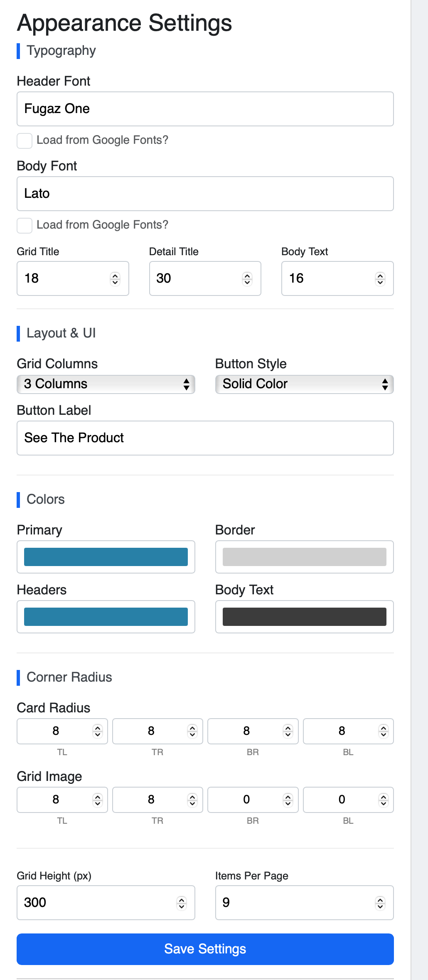Click the Items Per Page stepper
The image size is (428, 980).
coord(380,903)
